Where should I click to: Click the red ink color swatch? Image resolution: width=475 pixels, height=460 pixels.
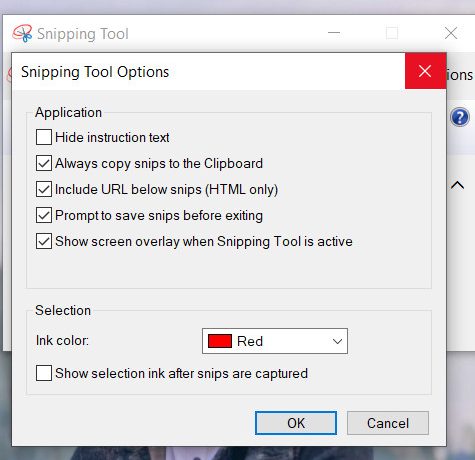pyautogui.click(x=220, y=341)
